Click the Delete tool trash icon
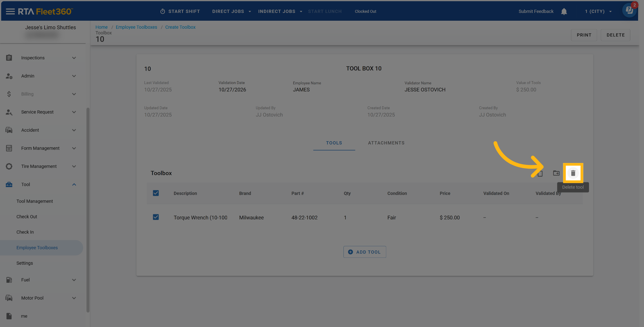Screen dimensions: 644x327 tap(573, 173)
